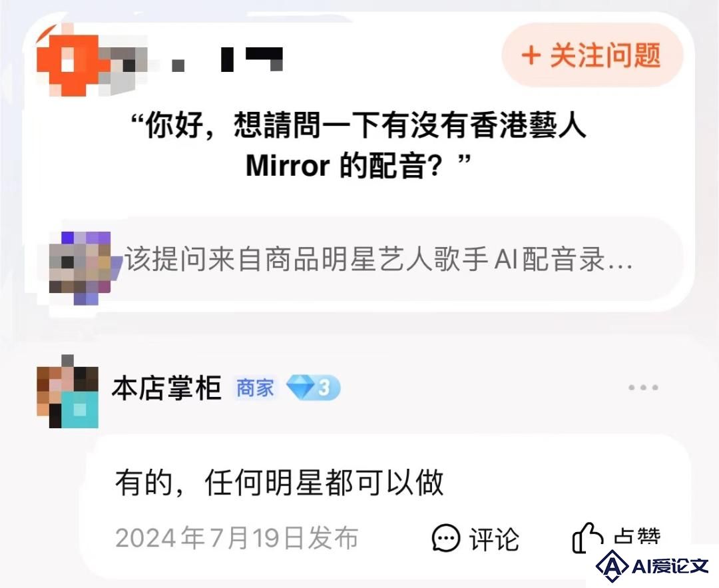Select the answer text 有的，任何明星都可以做
Image resolution: width=719 pixels, height=588 pixels.
coord(279,483)
